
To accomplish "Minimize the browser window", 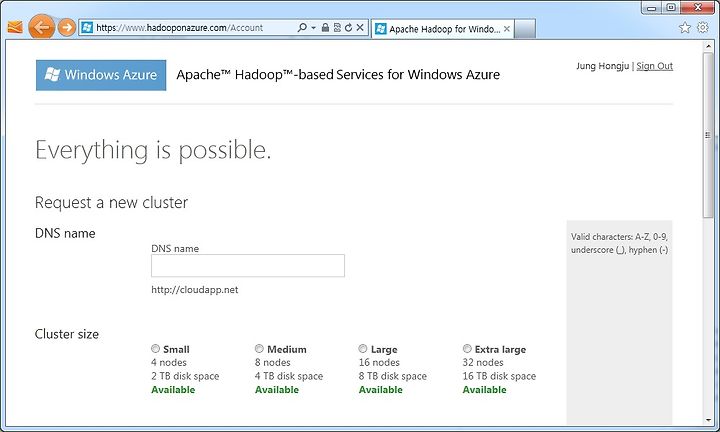I will [651, 8].
